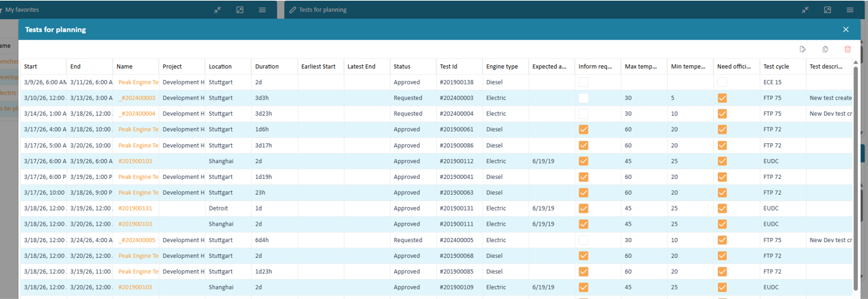The height and width of the screenshot is (299, 868).
Task: Uncheck Inform req for test #201900061
Action: (583, 130)
